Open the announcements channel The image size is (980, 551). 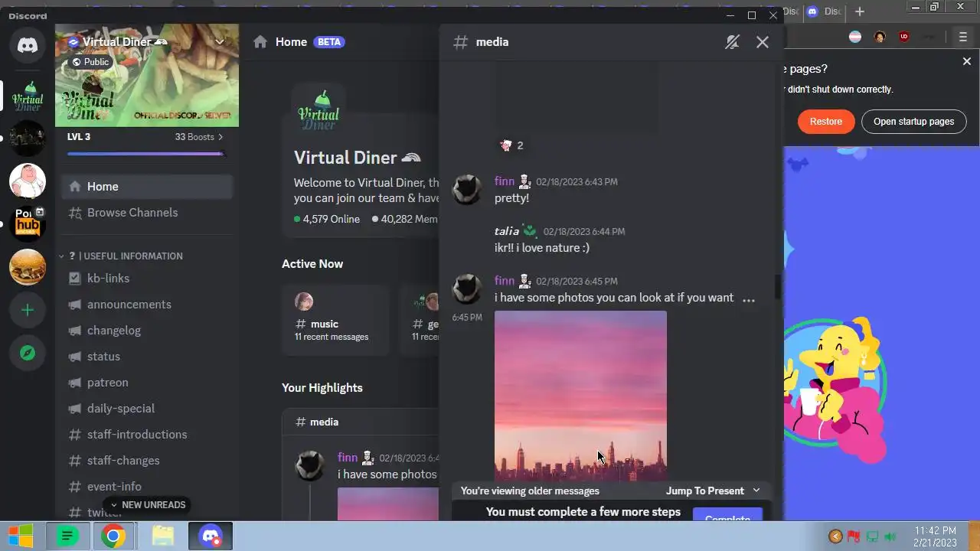(147, 305)
